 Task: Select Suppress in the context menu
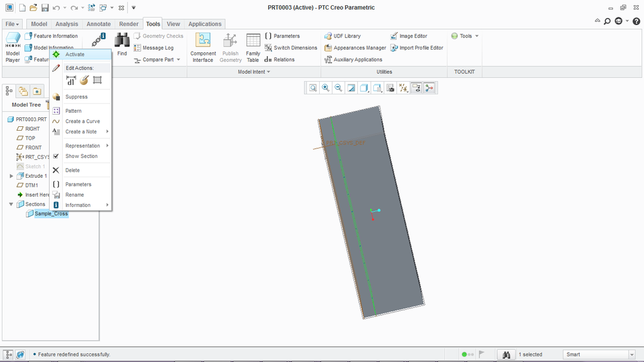[x=76, y=97]
